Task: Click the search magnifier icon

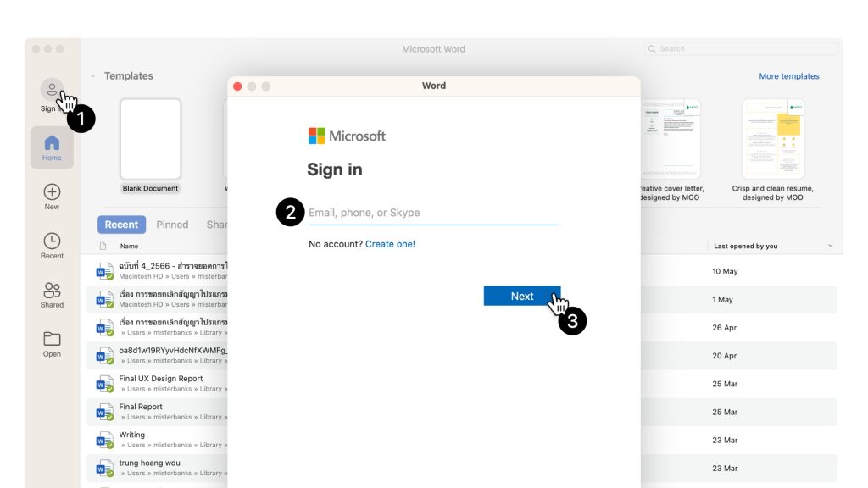Action: [652, 48]
